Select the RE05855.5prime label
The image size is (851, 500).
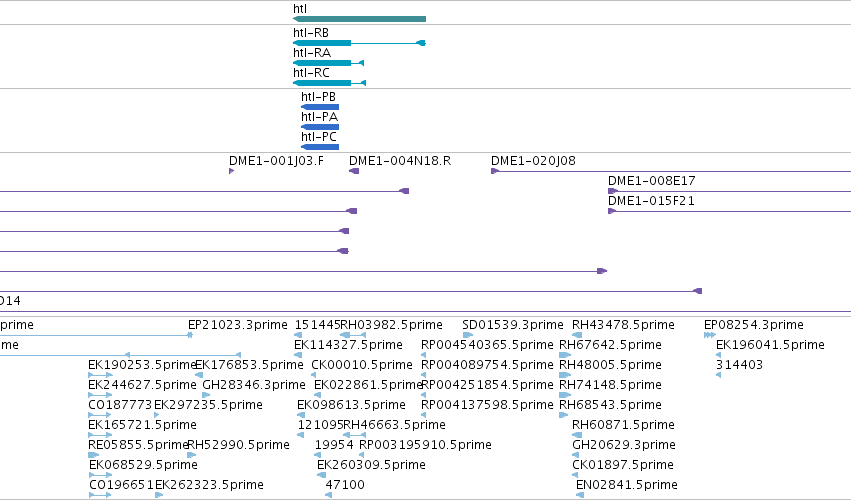[138, 446]
